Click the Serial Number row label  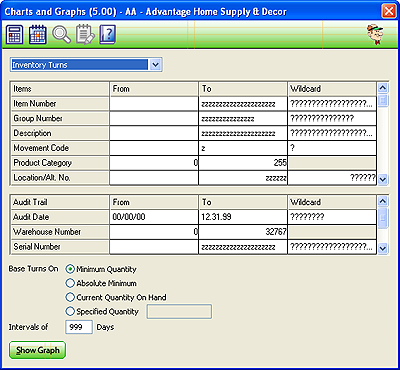[x=60, y=247]
